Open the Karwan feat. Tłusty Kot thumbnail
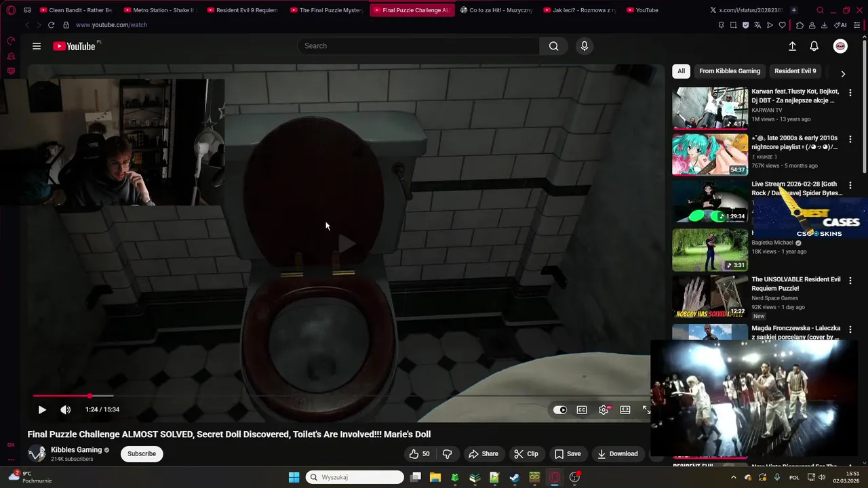868x488 pixels. point(710,108)
